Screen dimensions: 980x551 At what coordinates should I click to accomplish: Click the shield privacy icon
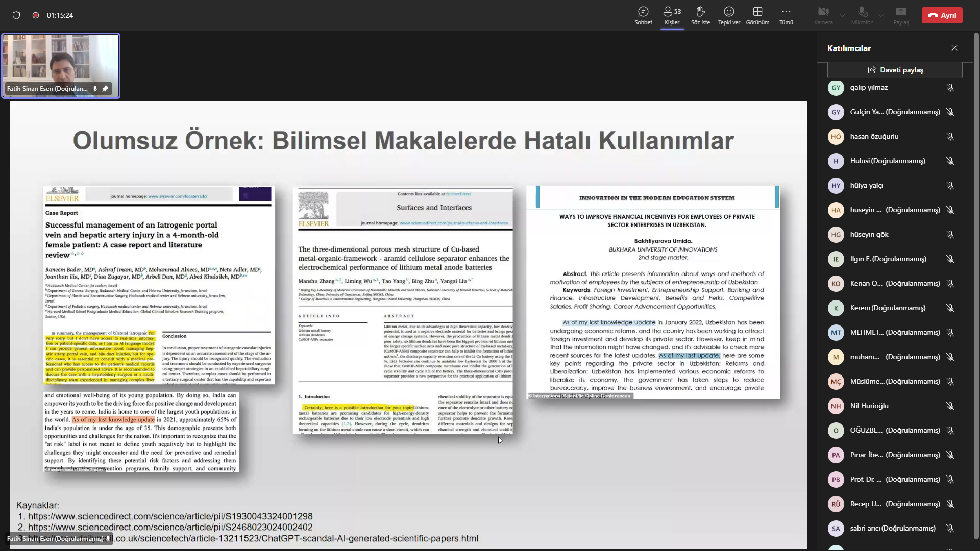tap(16, 15)
